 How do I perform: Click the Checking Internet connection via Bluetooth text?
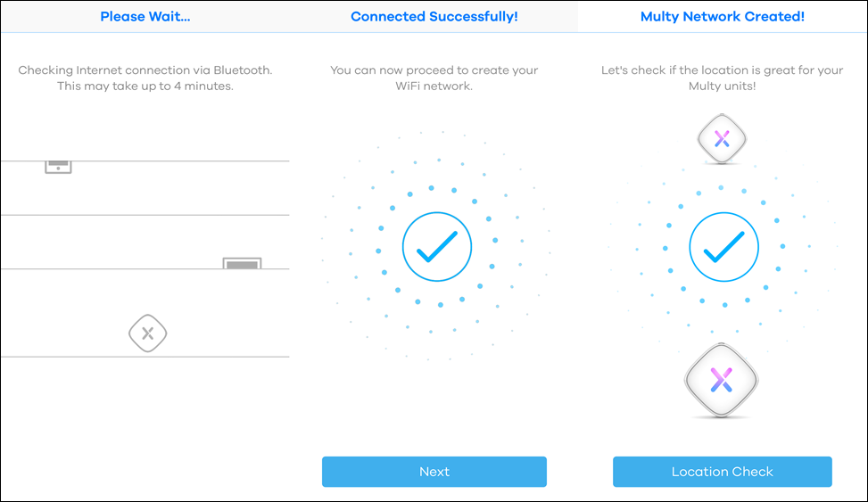[145, 70]
